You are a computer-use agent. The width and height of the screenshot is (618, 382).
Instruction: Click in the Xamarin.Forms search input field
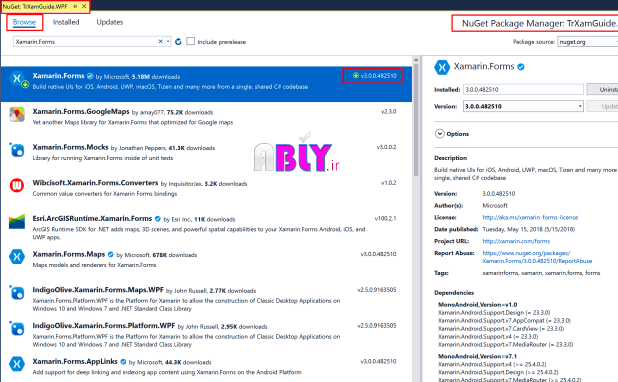click(85, 41)
